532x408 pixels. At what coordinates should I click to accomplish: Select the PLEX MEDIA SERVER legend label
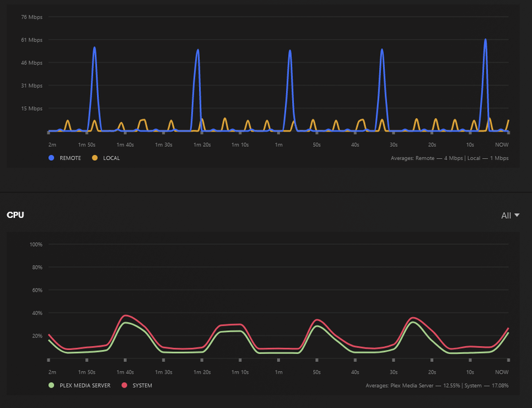pyautogui.click(x=85, y=386)
